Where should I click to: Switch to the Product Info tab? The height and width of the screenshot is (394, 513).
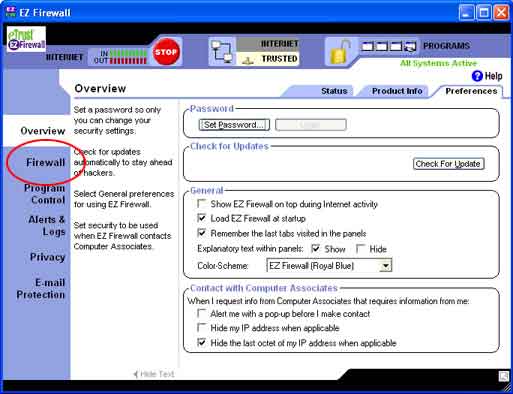(x=397, y=91)
